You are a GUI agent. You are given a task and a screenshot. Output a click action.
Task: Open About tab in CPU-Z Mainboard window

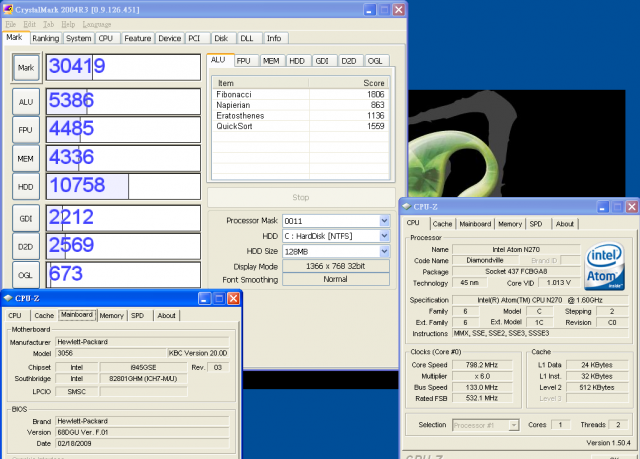(167, 316)
